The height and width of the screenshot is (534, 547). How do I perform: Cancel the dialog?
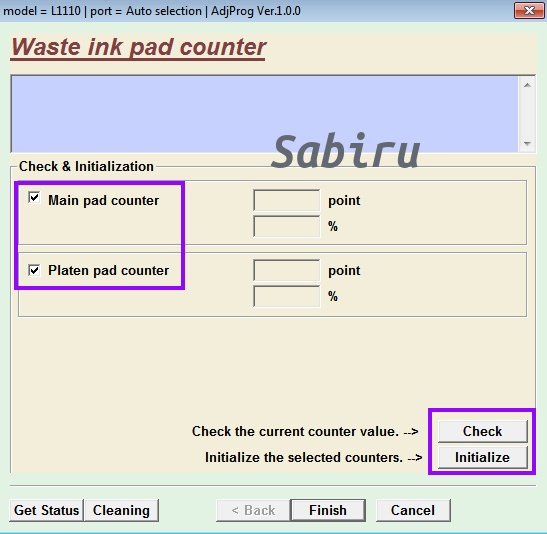413,510
